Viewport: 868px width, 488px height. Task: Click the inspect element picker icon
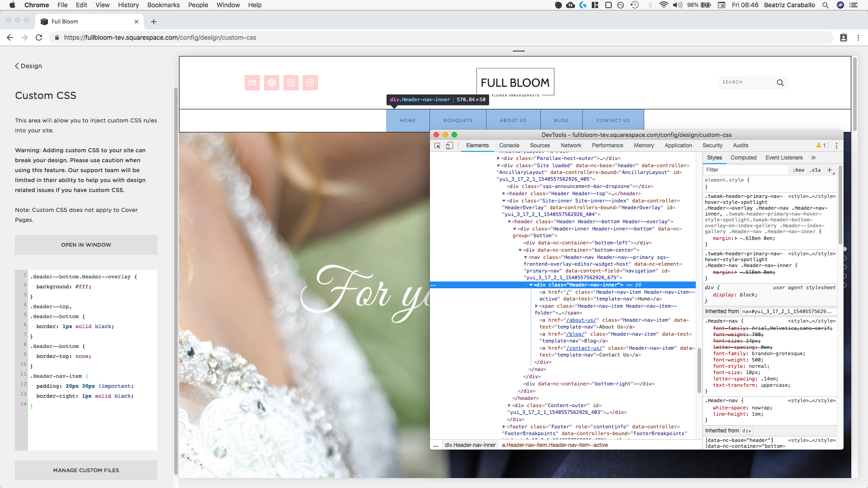pyautogui.click(x=437, y=145)
